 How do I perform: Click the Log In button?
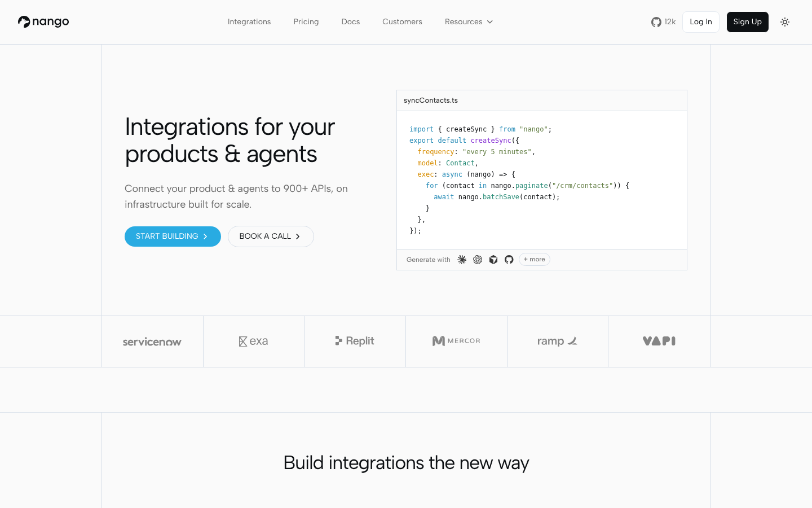click(701, 22)
